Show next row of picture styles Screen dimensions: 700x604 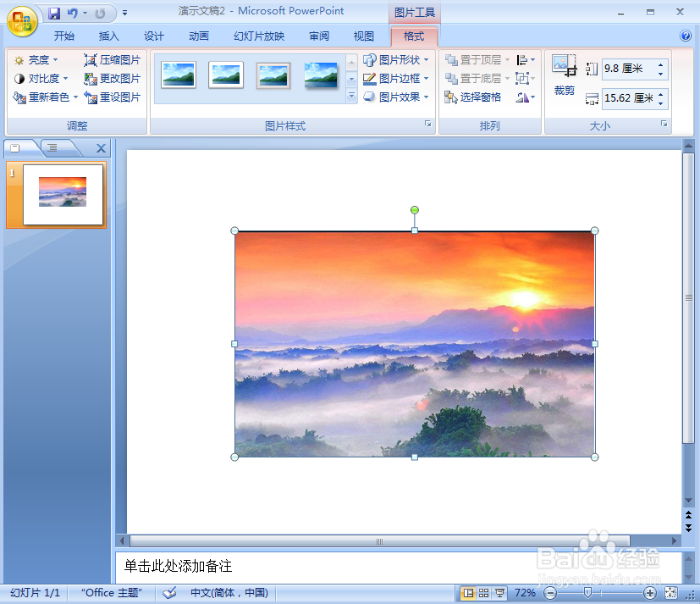(x=352, y=79)
